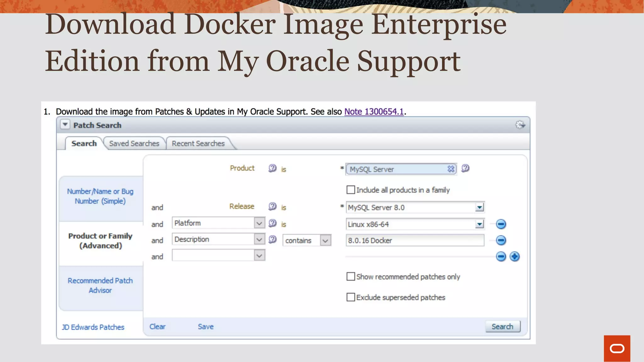The image size is (644, 362).
Task: Check Show recommended patches only
Action: coord(351,277)
